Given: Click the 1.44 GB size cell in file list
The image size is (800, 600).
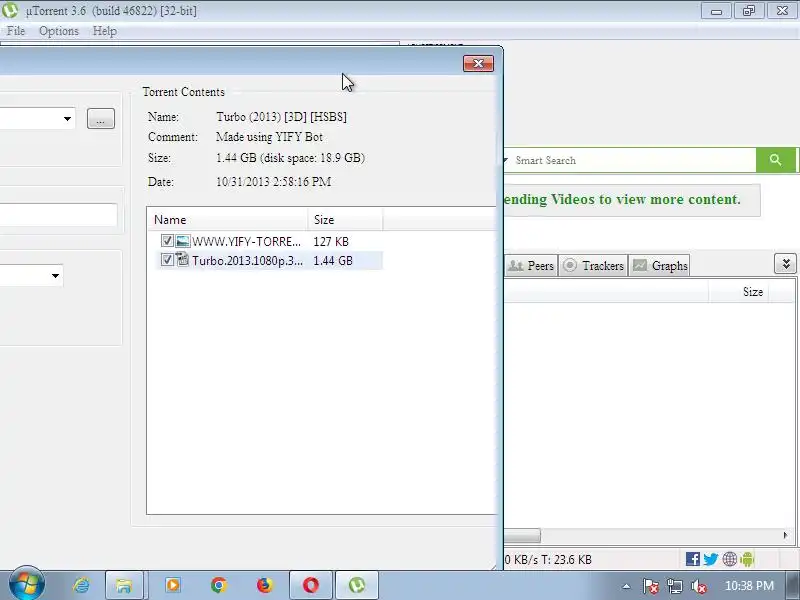Looking at the screenshot, I should click(333, 260).
